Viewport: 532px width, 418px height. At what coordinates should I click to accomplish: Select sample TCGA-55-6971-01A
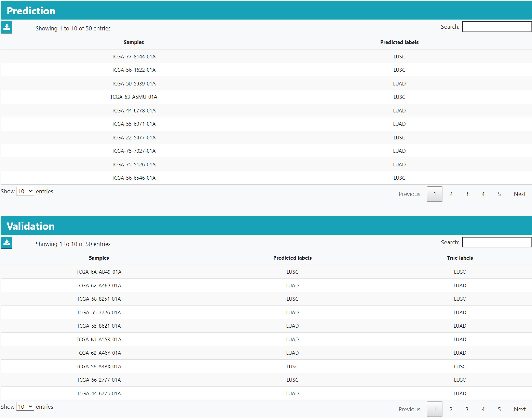(134, 124)
